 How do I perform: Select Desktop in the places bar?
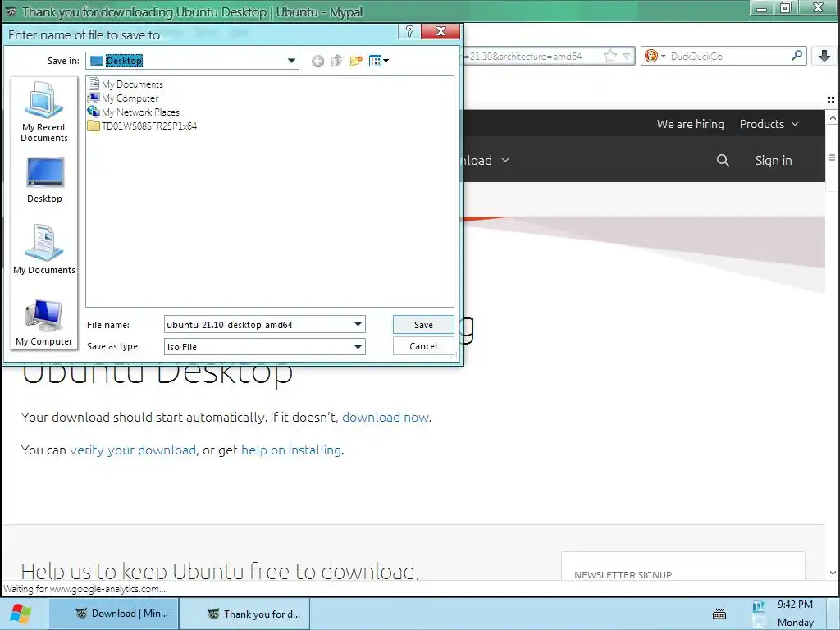[44, 180]
